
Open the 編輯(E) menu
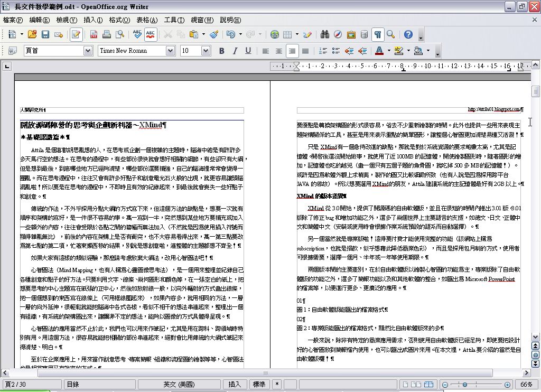(x=39, y=20)
